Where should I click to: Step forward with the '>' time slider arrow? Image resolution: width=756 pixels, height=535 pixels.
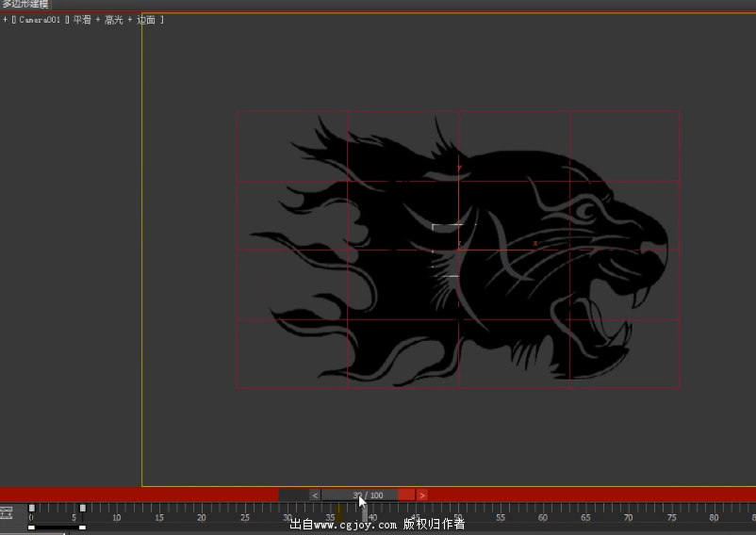point(422,495)
